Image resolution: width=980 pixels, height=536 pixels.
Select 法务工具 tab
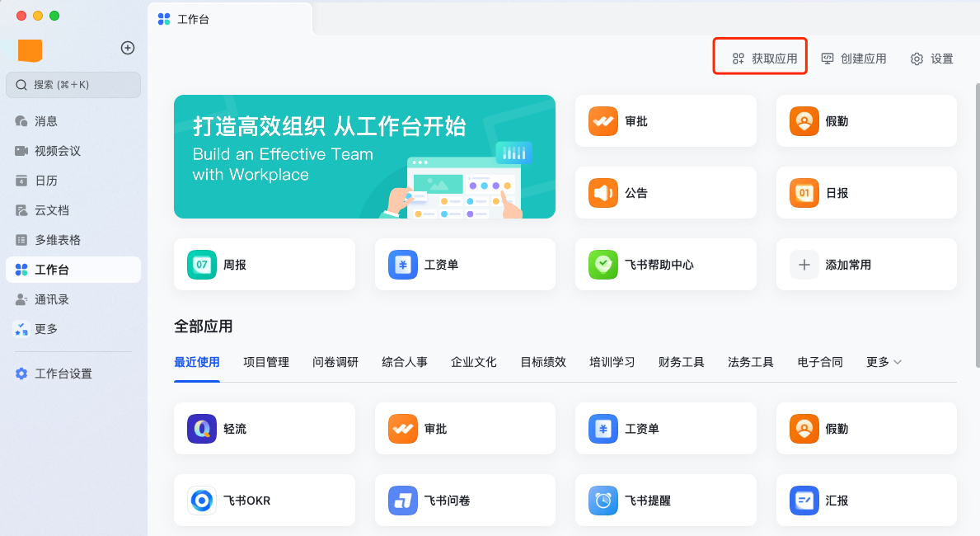tap(751, 362)
